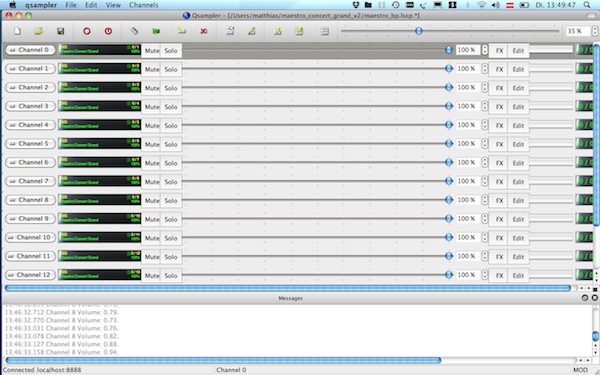Open the green Devices card icon

click(x=156, y=31)
